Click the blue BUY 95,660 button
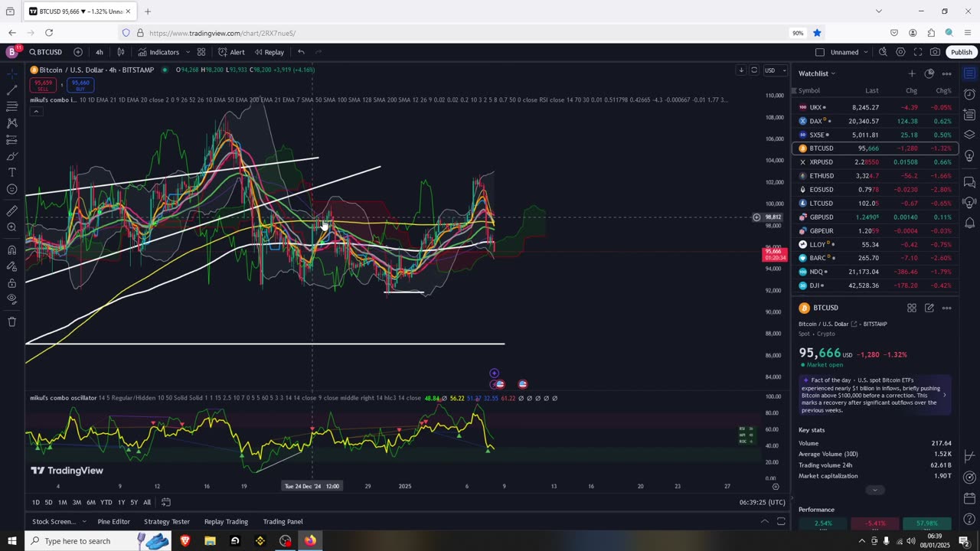 click(x=80, y=84)
